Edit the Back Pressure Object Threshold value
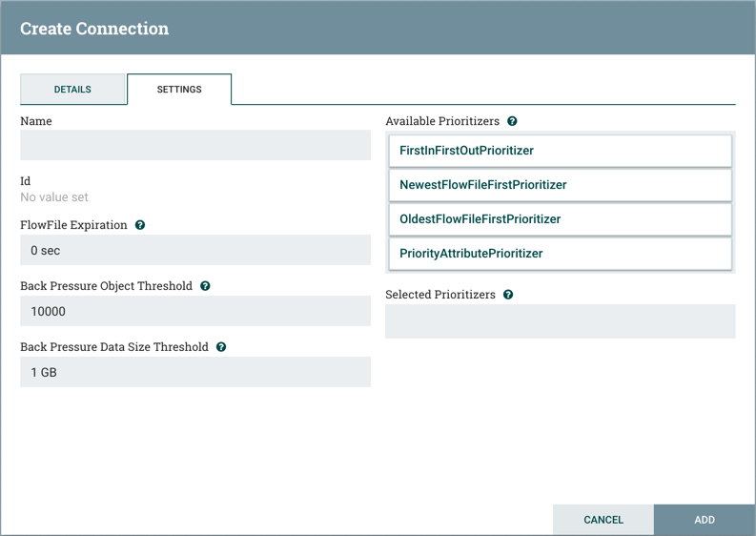756x536 pixels. [195, 311]
